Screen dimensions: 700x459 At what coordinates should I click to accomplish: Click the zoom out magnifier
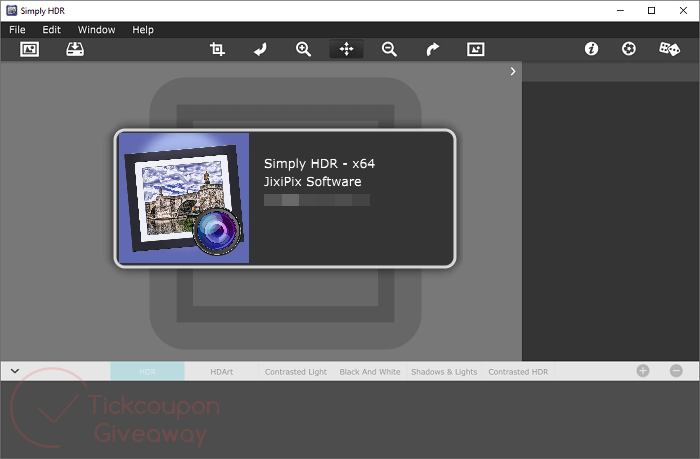tap(389, 49)
